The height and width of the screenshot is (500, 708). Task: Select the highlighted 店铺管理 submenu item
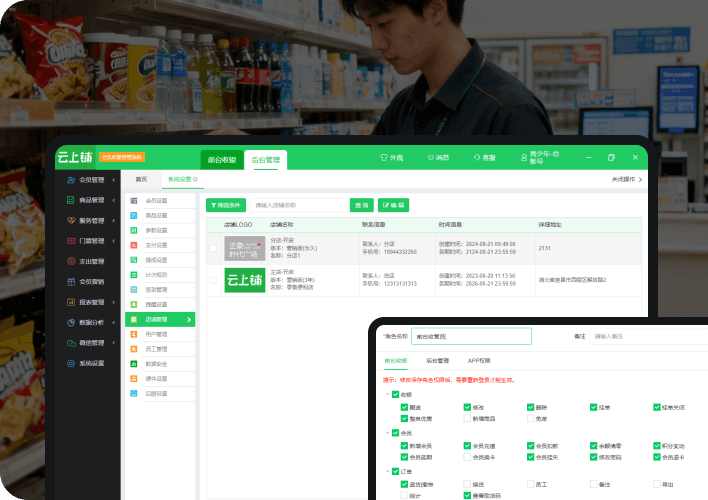coord(160,319)
